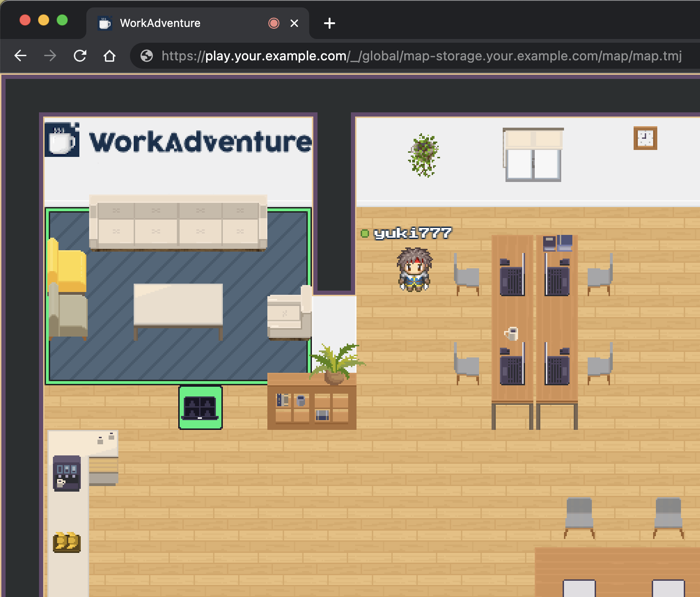Click the coffee mug on the desk cluster
700x597 pixels.
(x=511, y=333)
